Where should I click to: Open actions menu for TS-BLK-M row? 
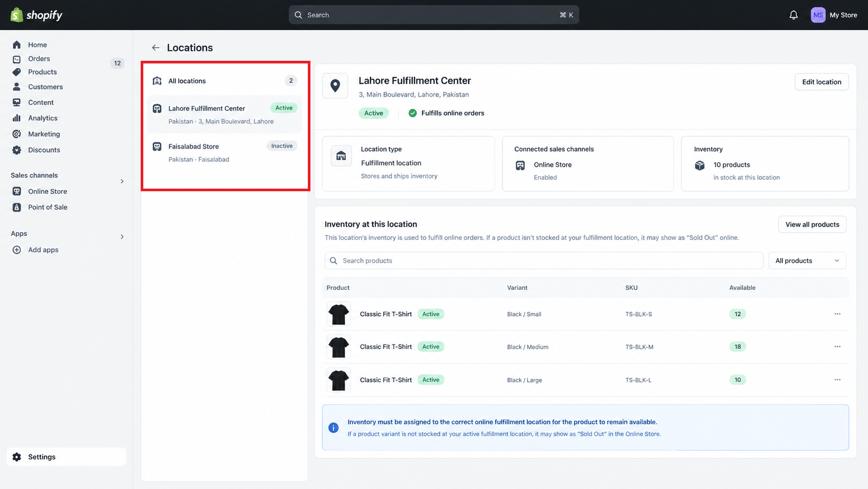(837, 347)
